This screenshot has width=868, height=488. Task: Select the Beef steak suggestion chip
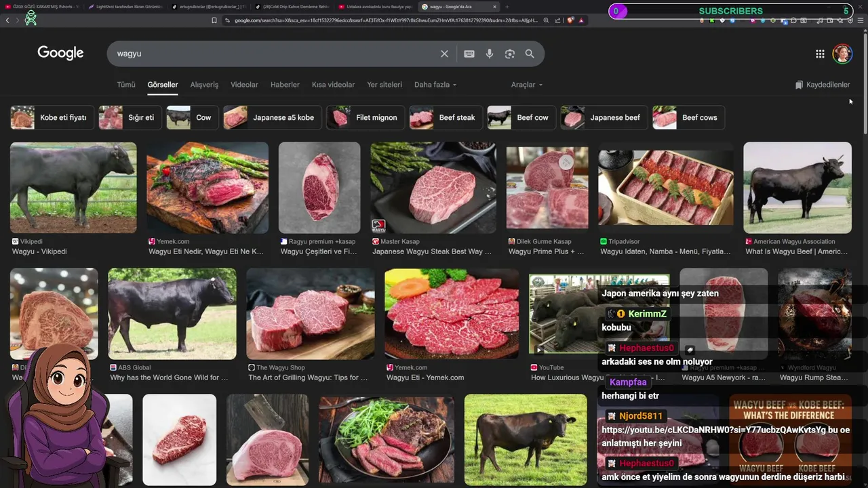[x=446, y=117]
